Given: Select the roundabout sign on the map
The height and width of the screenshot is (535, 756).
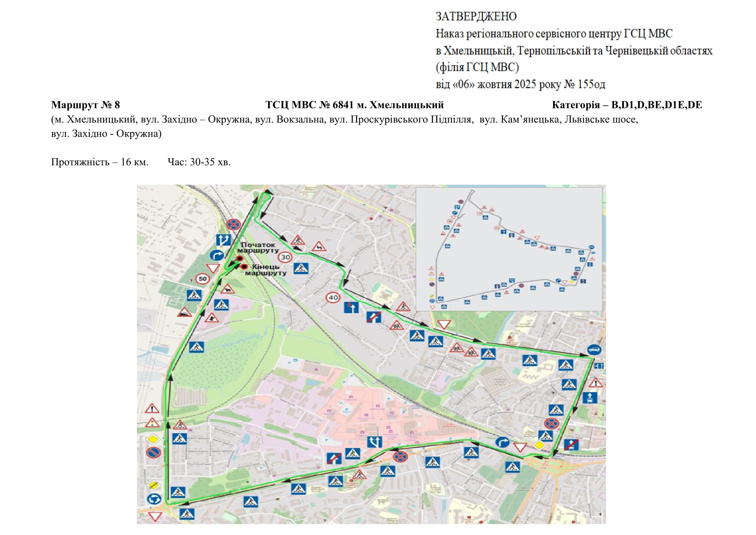Looking at the screenshot, I should pos(154,499).
